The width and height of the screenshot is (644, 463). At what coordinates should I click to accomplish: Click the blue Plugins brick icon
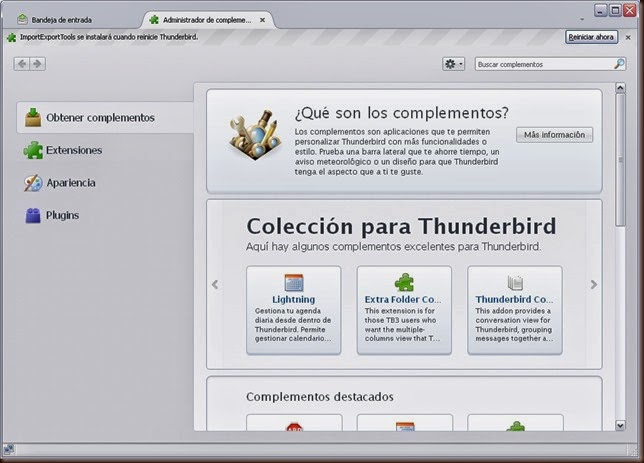click(33, 215)
